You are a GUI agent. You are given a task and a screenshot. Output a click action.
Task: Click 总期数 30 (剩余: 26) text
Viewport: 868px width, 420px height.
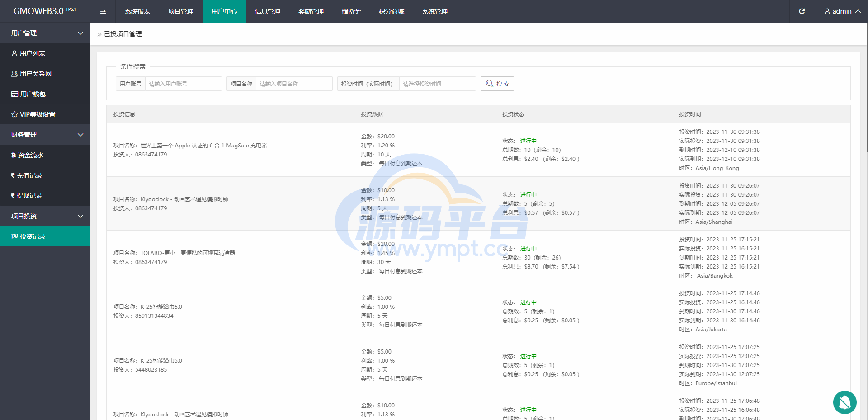532,258
